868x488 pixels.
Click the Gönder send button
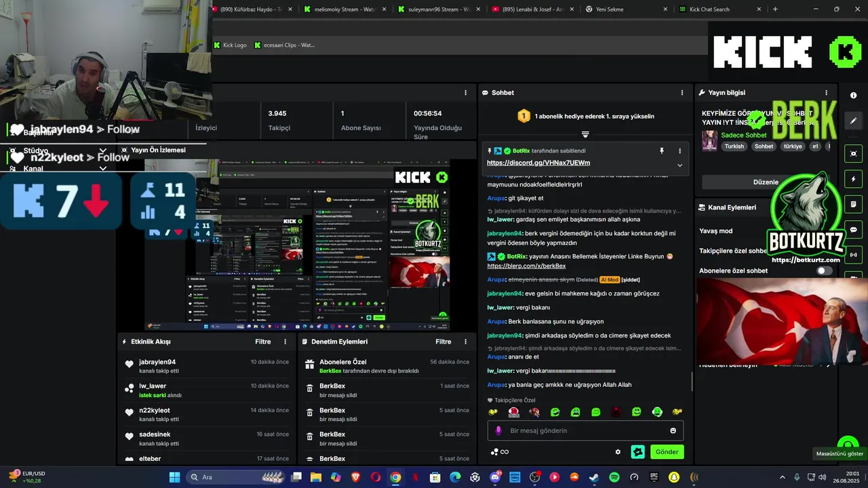(x=667, y=452)
